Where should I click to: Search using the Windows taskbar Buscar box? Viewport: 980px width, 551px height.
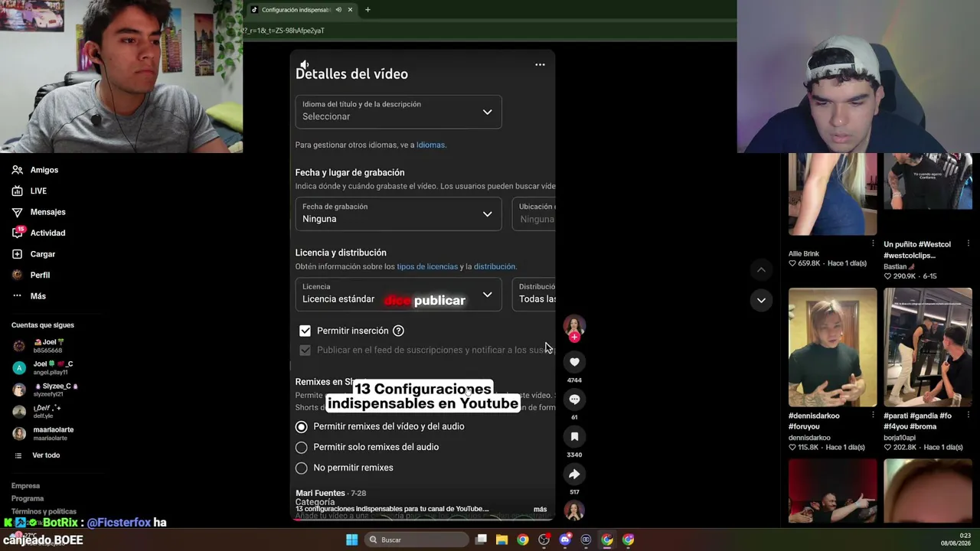tap(416, 540)
